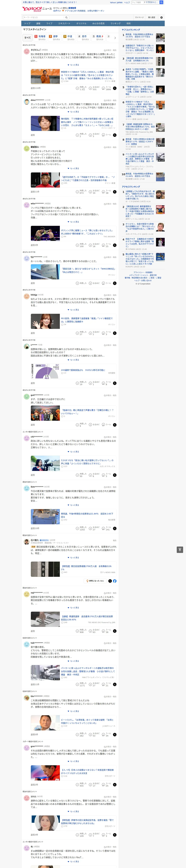Expand もっと見る on wkx's comment
Viewport: 186px width, 868px height.
click(73, 222)
